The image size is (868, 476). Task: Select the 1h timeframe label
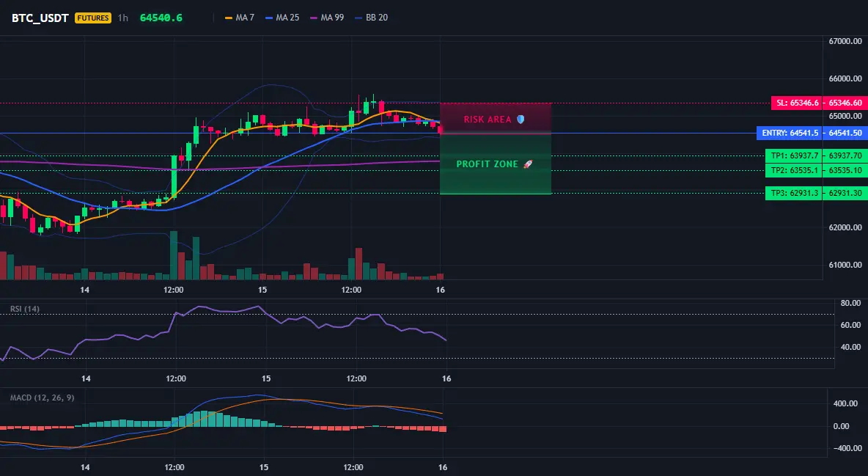(123, 18)
